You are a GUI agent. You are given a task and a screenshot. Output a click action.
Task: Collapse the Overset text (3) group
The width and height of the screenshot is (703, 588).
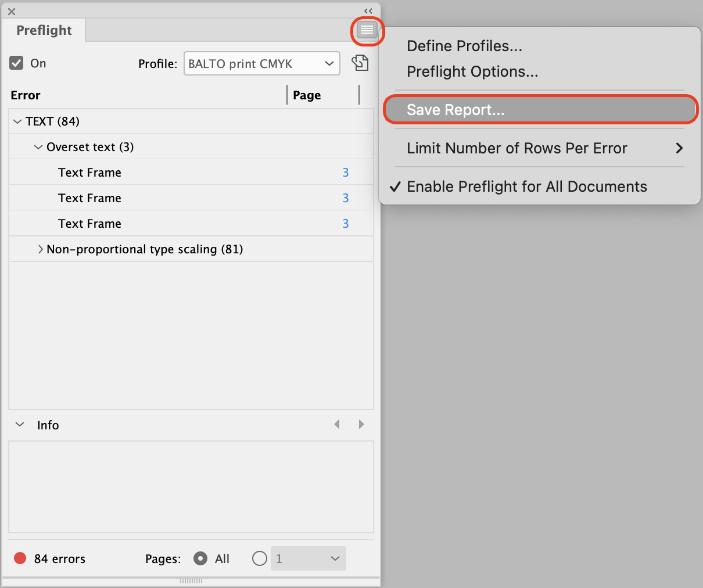tap(38, 147)
